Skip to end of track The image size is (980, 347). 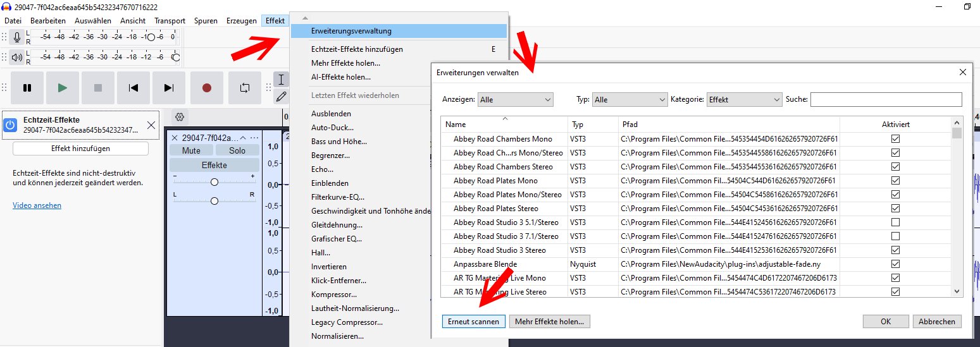point(169,88)
